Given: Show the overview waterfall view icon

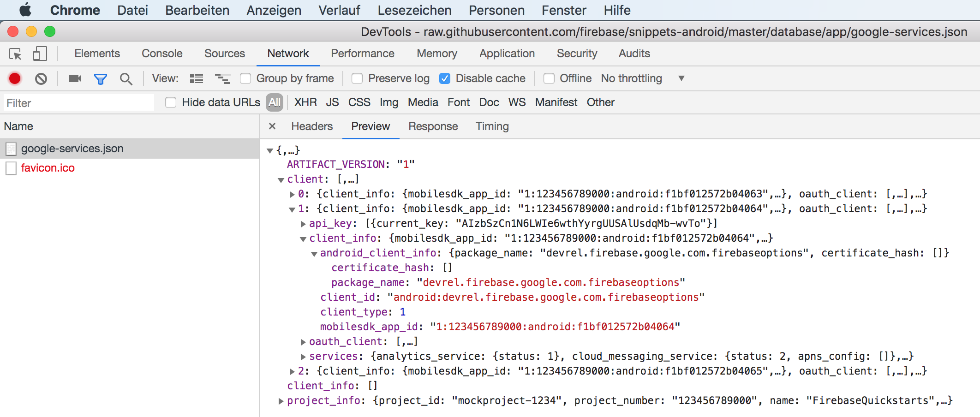Looking at the screenshot, I should tap(222, 78).
